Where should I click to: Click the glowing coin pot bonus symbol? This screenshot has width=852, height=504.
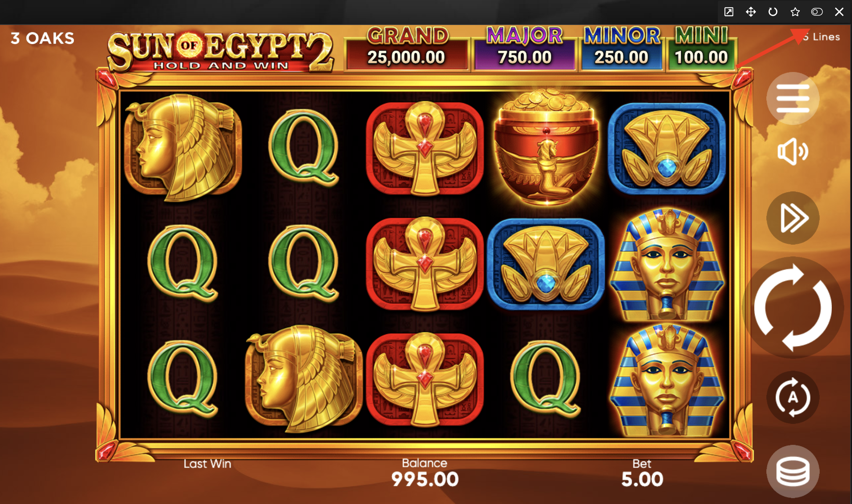546,147
